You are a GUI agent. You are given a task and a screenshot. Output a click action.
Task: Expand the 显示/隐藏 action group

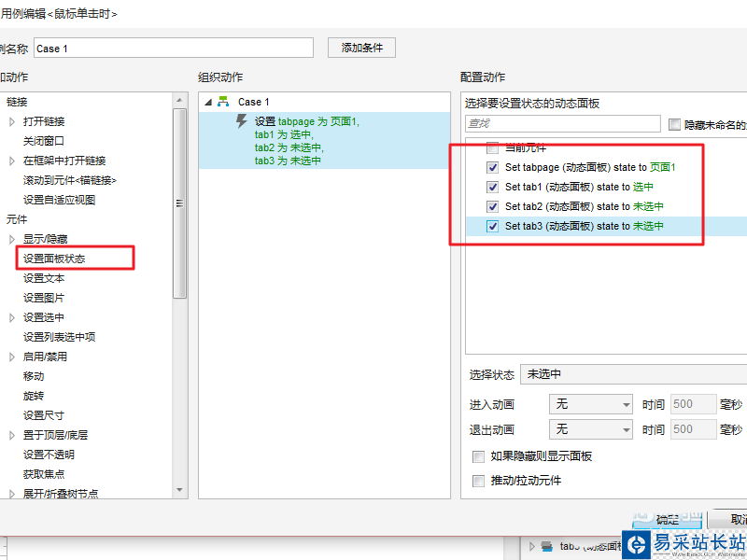point(12,240)
